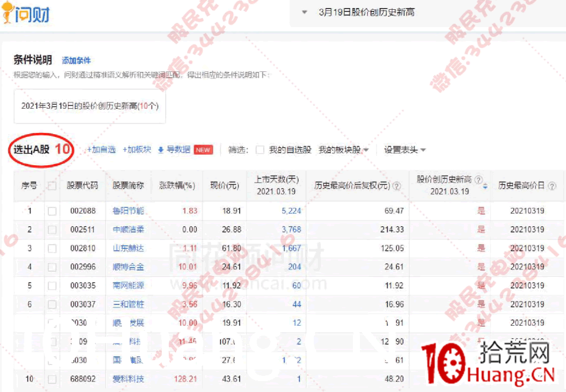Open the 爱科科技 stock link
This screenshot has width=566, height=392.
click(128, 379)
